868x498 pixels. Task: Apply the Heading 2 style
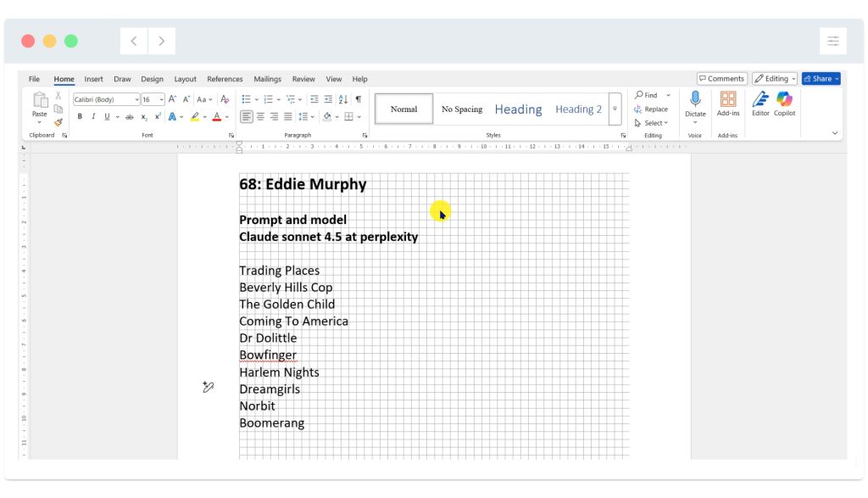coord(578,109)
